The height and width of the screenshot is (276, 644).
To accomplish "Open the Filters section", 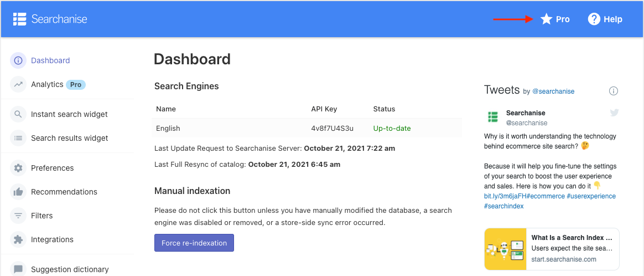I will point(42,216).
